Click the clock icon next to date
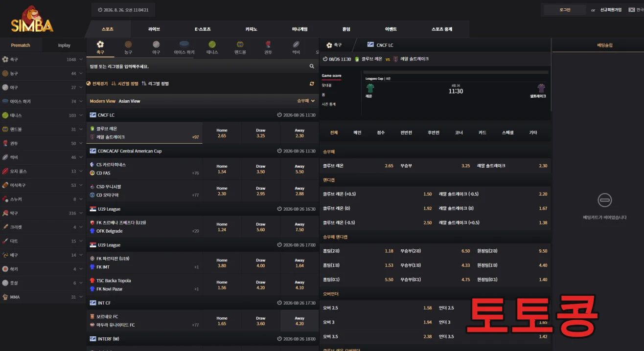The image size is (644, 351). [100, 10]
